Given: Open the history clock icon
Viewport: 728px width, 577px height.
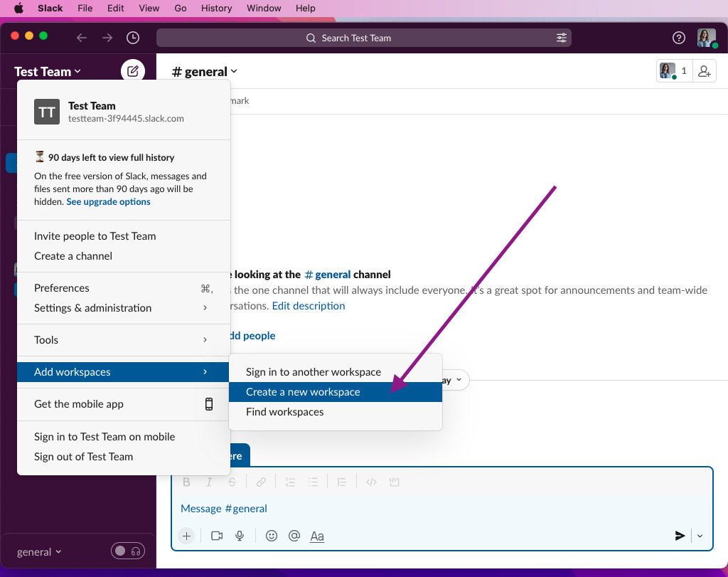Looking at the screenshot, I should [x=133, y=38].
